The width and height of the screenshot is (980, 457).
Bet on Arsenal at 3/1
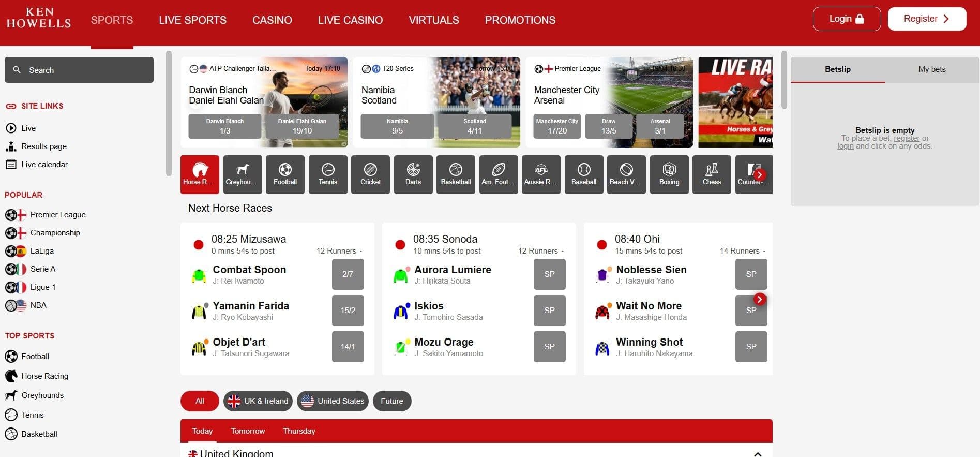coord(660,126)
